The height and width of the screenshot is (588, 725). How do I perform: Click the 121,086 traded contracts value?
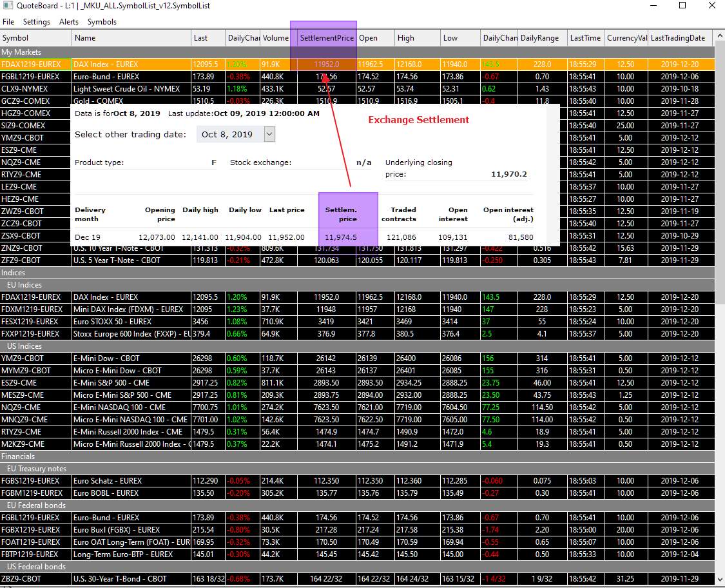coord(401,237)
